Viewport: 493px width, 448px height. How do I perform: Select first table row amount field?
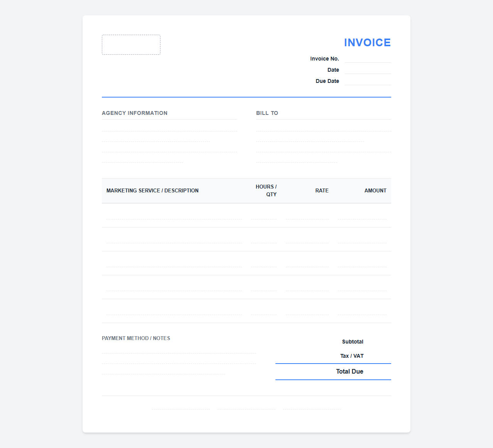pyautogui.click(x=362, y=215)
